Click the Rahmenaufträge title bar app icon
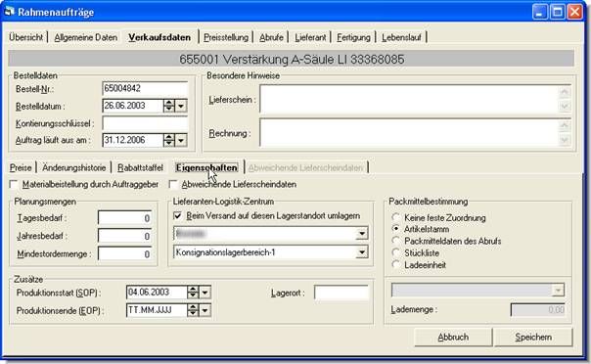 (x=9, y=12)
